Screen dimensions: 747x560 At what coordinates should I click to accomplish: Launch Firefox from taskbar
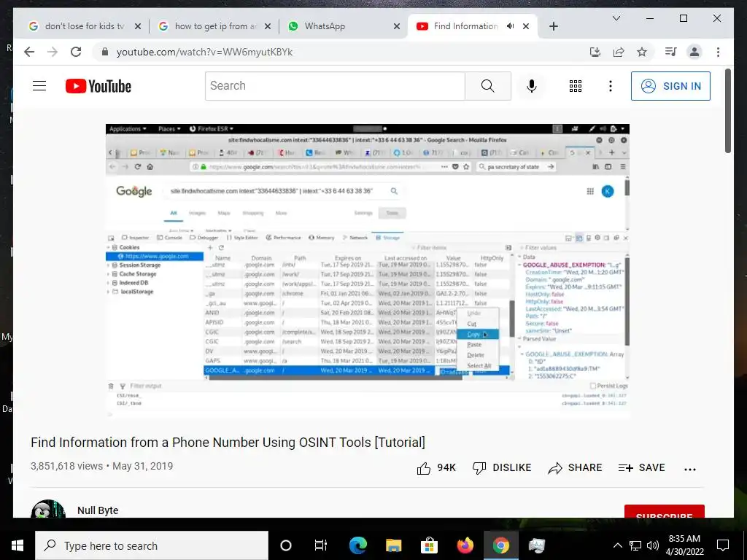click(465, 545)
